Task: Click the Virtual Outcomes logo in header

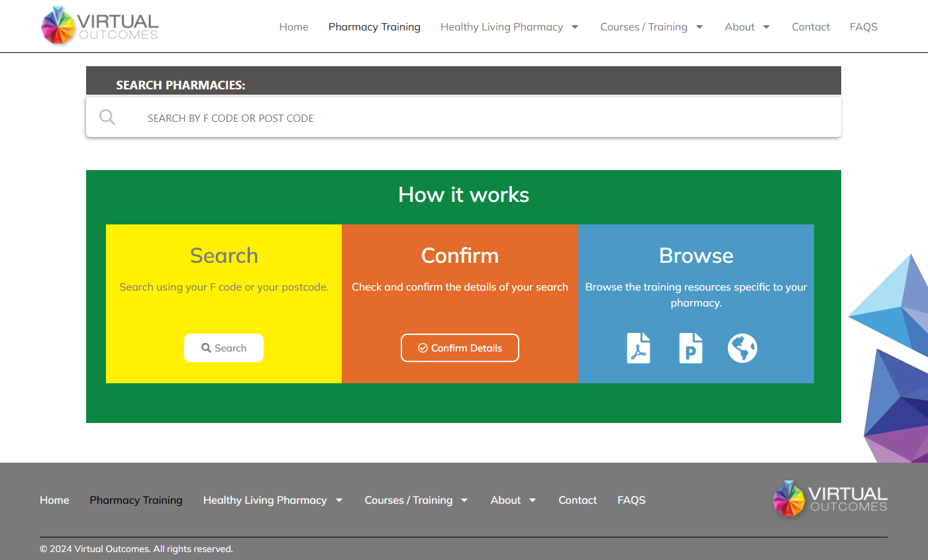Action: coord(100,26)
